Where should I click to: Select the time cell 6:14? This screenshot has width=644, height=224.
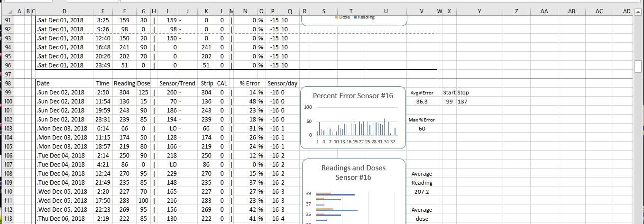(103, 128)
